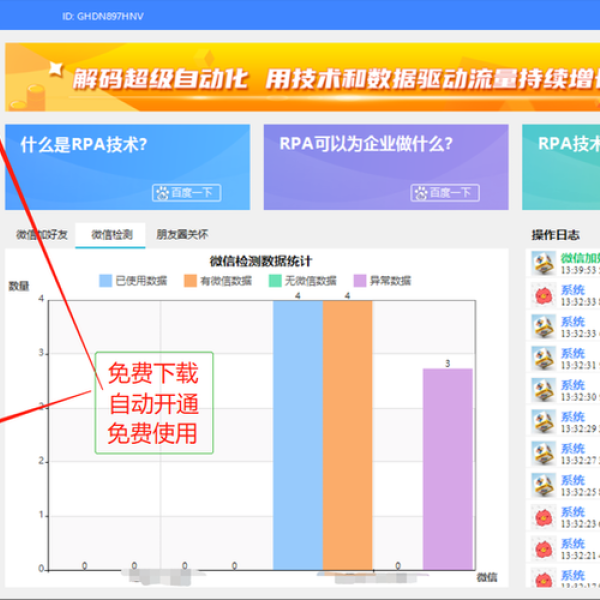This screenshot has width=600, height=600.
Task: Hide the 无微信数据 green legend series
Action: point(275,281)
